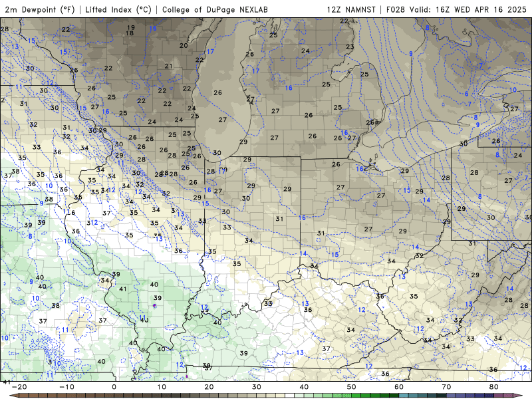Click the -10 label on the color scale
This screenshot has height=399, width=532.
(66, 387)
